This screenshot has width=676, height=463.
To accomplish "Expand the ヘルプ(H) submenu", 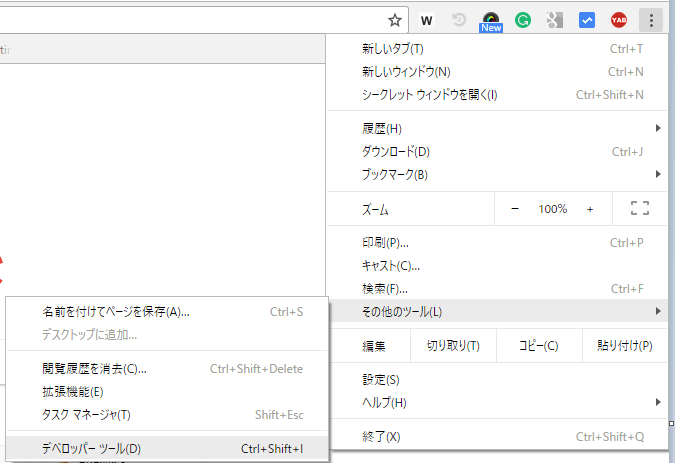I will pos(500,402).
